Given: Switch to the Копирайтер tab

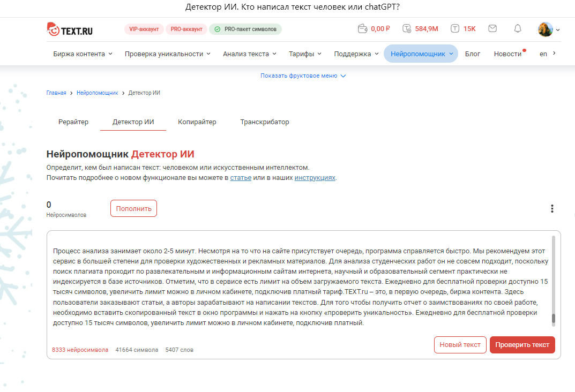Looking at the screenshot, I should click(x=197, y=122).
